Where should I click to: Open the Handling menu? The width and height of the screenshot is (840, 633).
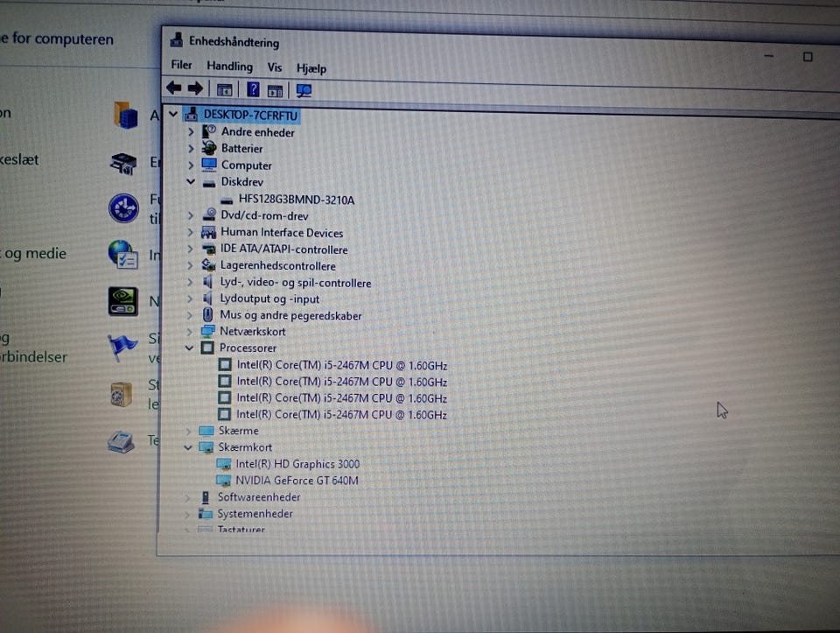[229, 66]
